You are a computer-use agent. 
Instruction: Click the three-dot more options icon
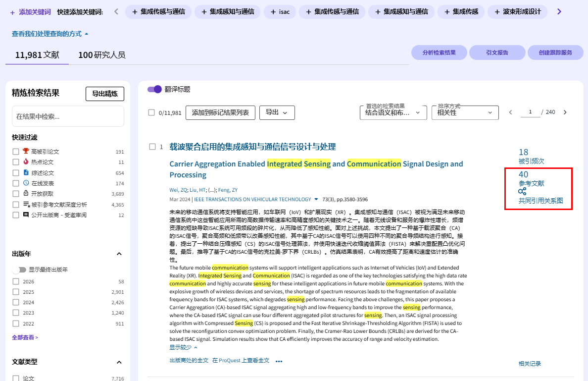[x=279, y=361]
